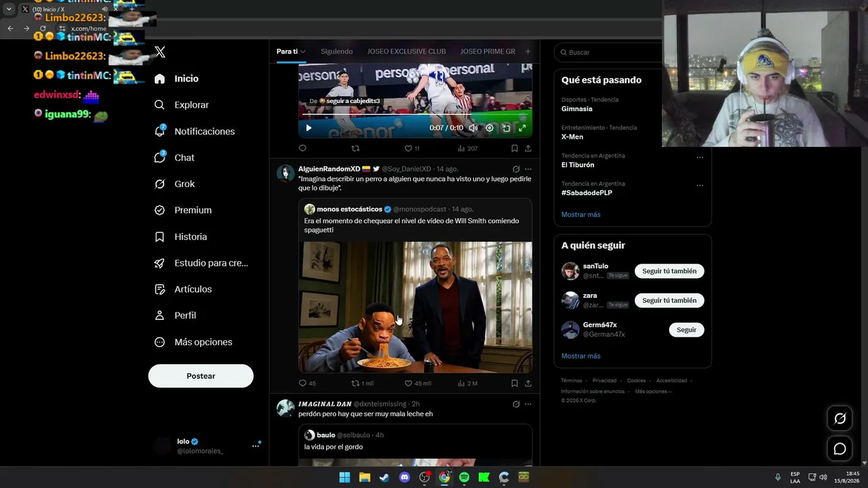Repost the post with 1 mil reposts

pyautogui.click(x=362, y=383)
